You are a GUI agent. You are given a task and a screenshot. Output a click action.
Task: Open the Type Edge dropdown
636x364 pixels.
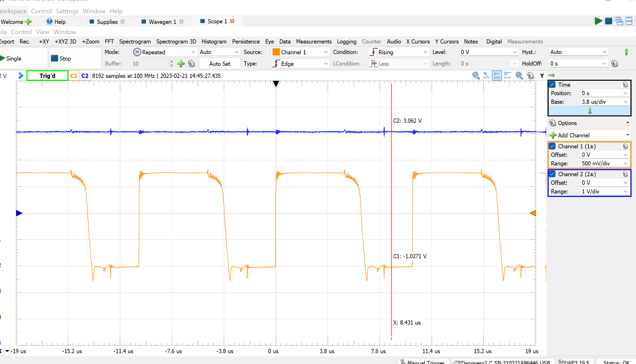click(300, 64)
